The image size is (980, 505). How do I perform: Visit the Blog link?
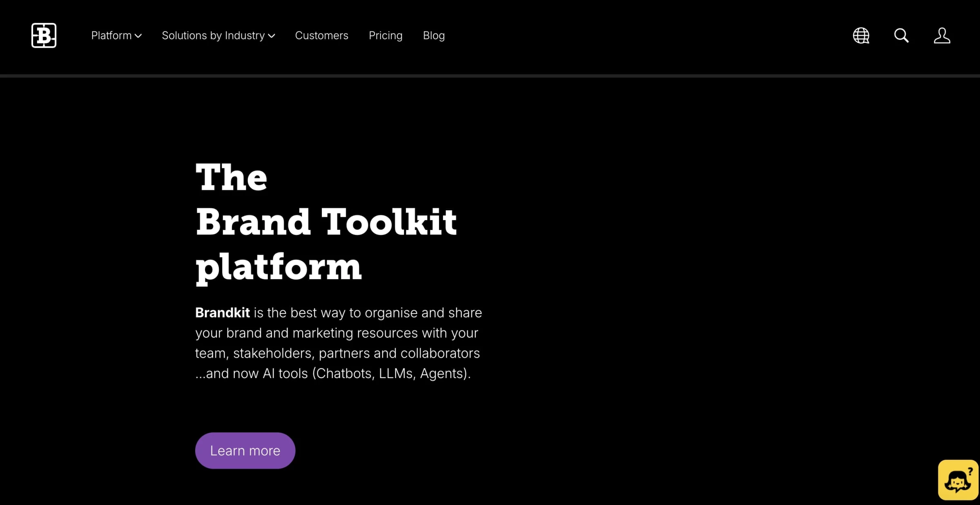pos(434,36)
